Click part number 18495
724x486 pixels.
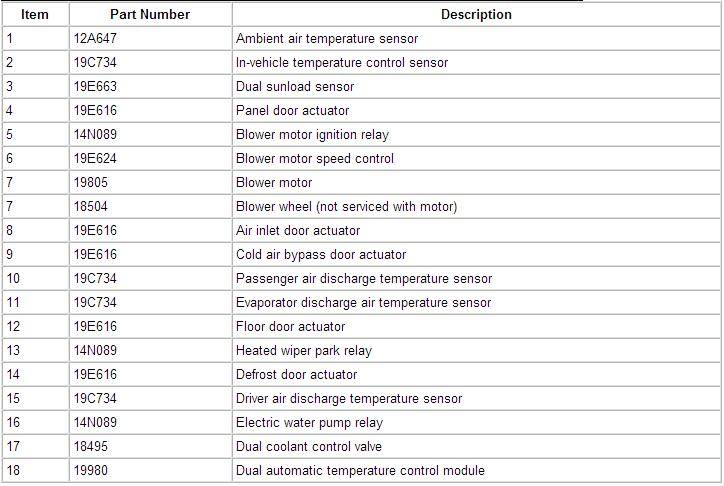coord(92,447)
